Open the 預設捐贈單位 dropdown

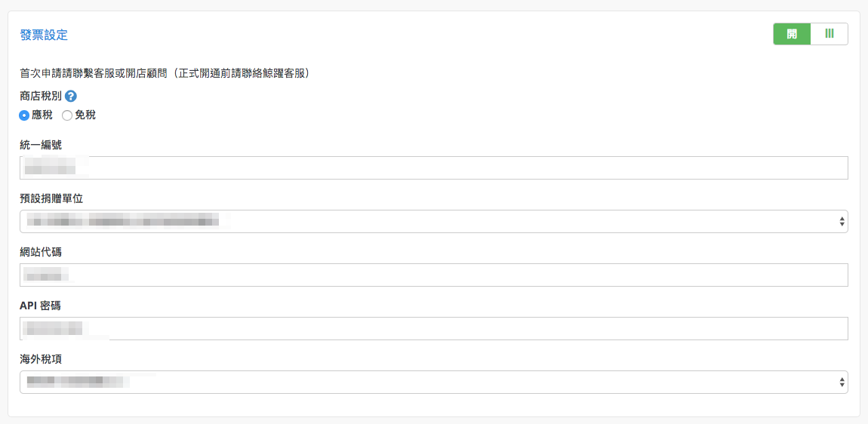click(x=433, y=221)
